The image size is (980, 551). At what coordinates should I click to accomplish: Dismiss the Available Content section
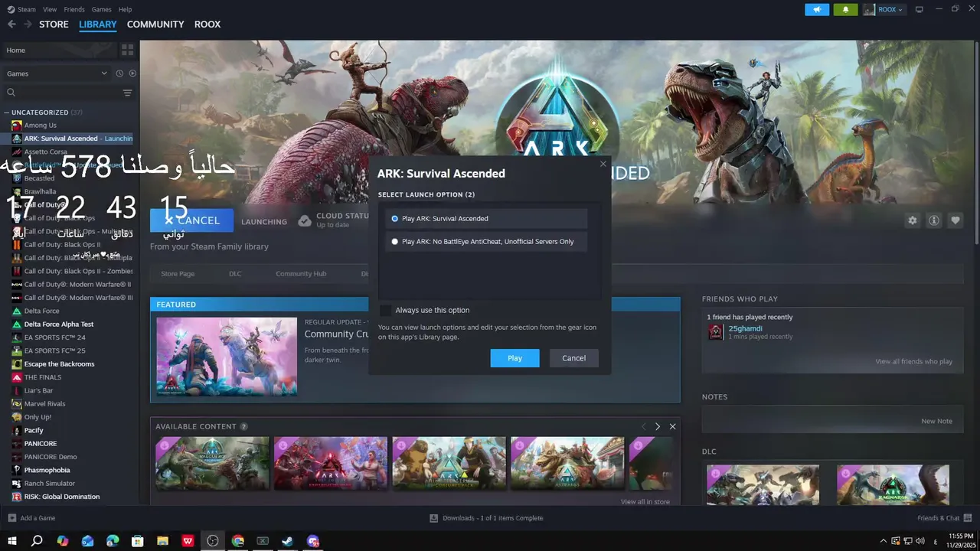672,426
